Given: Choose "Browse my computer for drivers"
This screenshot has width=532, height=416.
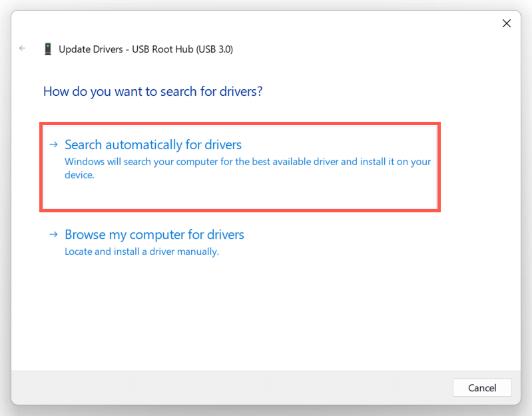Looking at the screenshot, I should tap(154, 234).
